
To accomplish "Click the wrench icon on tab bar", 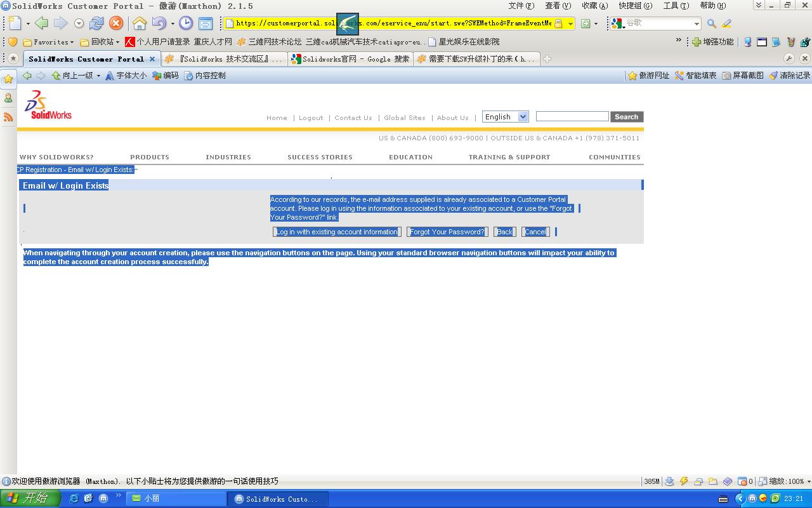I will [x=789, y=58].
